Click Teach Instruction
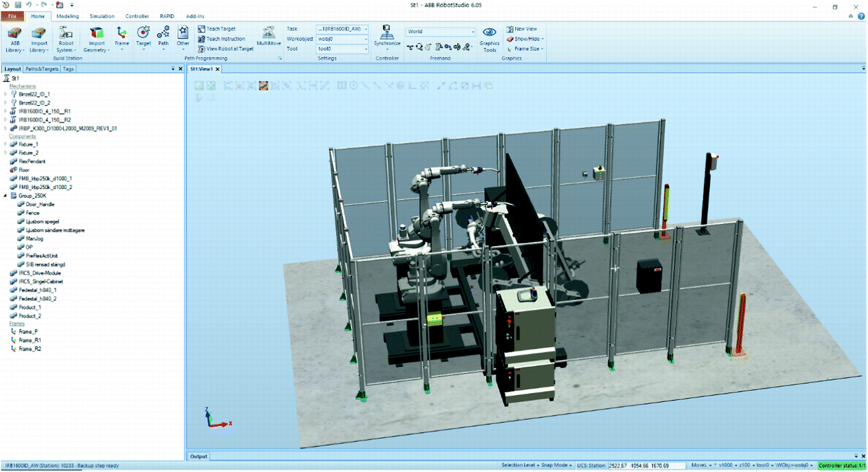Screen dimensions: 868x472 pos(221,38)
